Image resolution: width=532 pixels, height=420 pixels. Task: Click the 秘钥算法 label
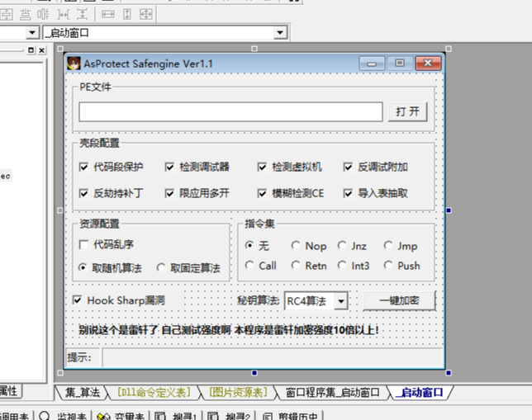(259, 300)
